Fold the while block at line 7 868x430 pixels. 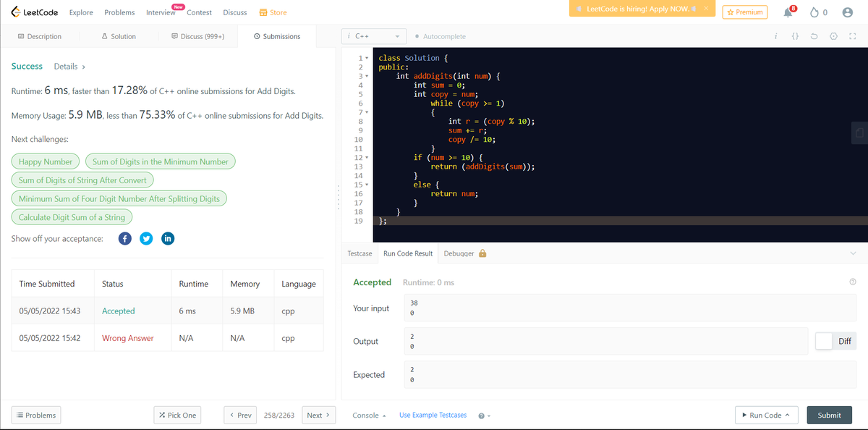[x=367, y=112]
